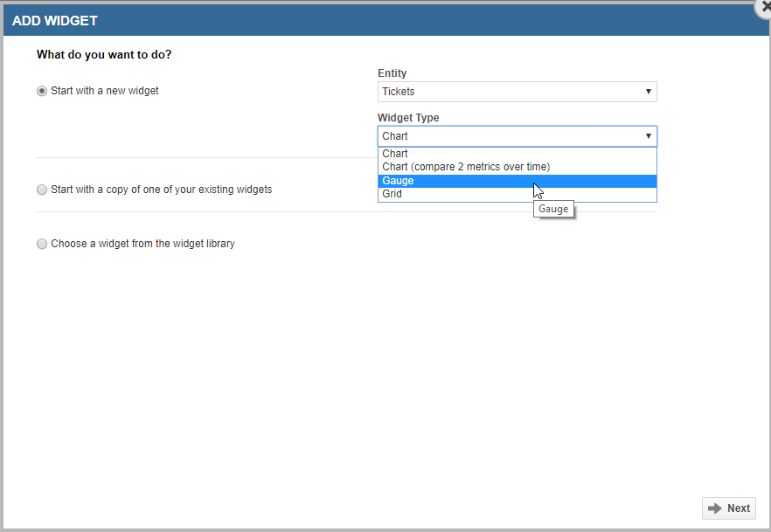Collapse the Widget Type dropdown showing Chart
Screen dimensions: 771x532
pyautogui.click(x=517, y=136)
